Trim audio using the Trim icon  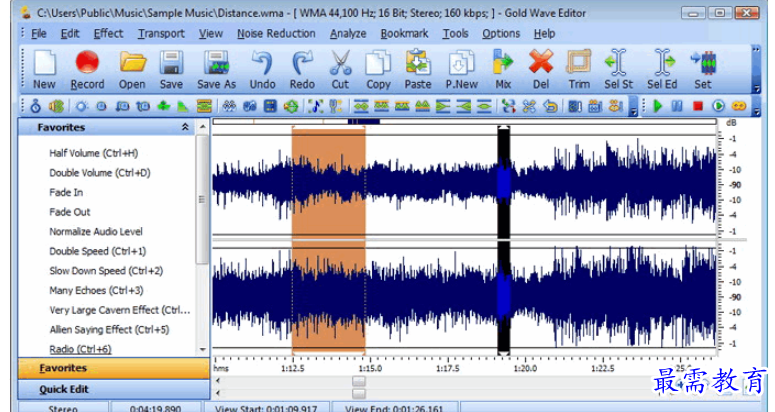[579, 69]
